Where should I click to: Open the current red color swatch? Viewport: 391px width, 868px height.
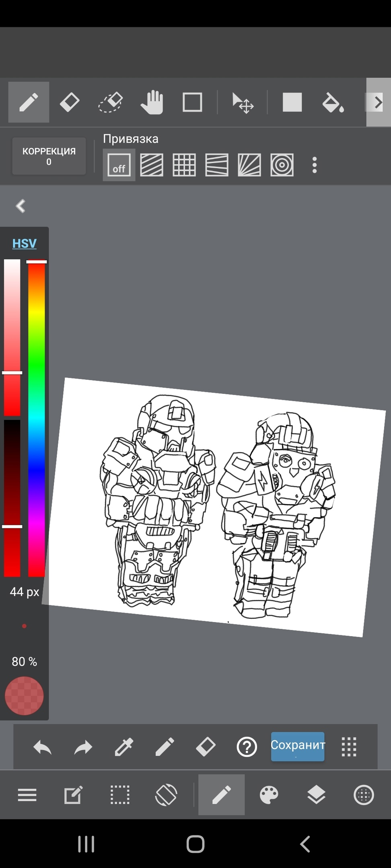(x=24, y=696)
